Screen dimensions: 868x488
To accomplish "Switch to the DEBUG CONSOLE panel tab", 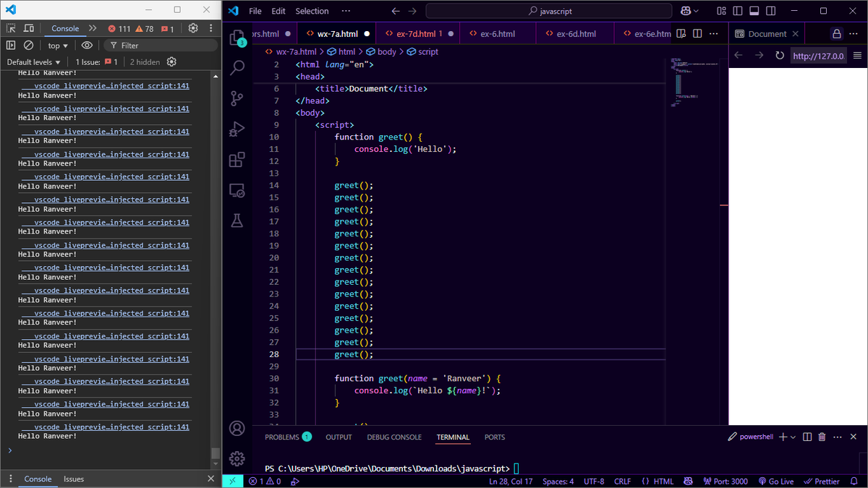I will [394, 437].
